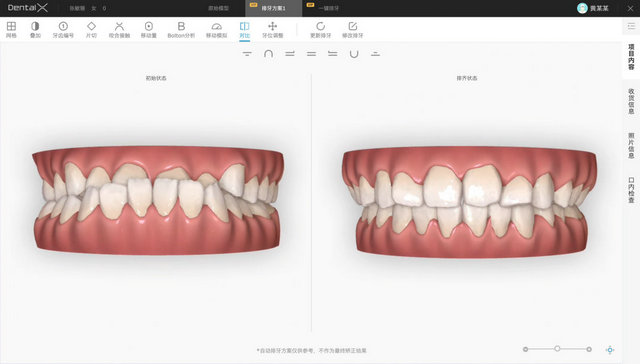This screenshot has width=640, height=364.
Task: Click the aligned state teeth model
Action: point(469,202)
